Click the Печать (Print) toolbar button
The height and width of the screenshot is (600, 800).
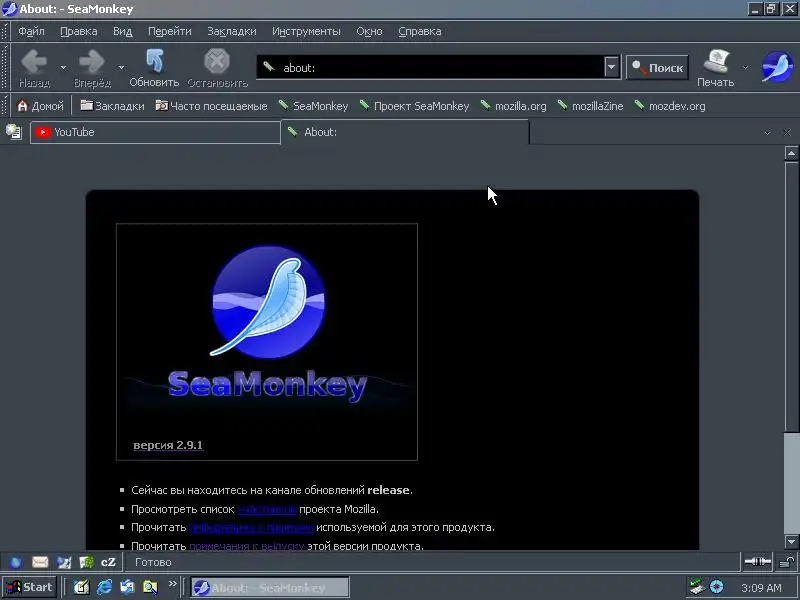[x=715, y=67]
